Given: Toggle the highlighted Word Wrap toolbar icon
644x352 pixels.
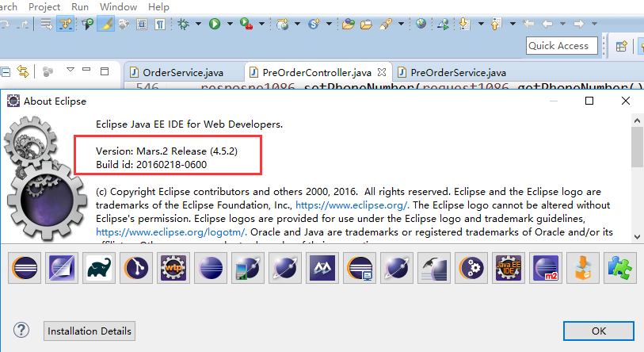Looking at the screenshot, I should coord(65,25).
